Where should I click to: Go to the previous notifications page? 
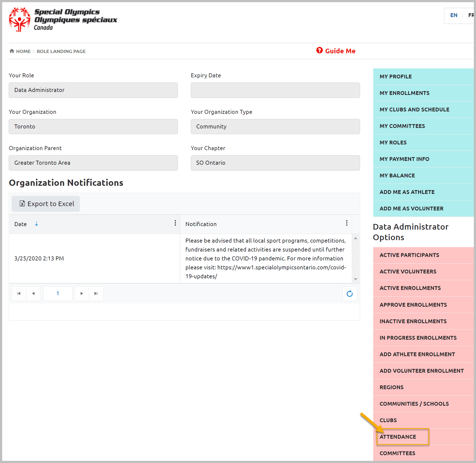33,293
